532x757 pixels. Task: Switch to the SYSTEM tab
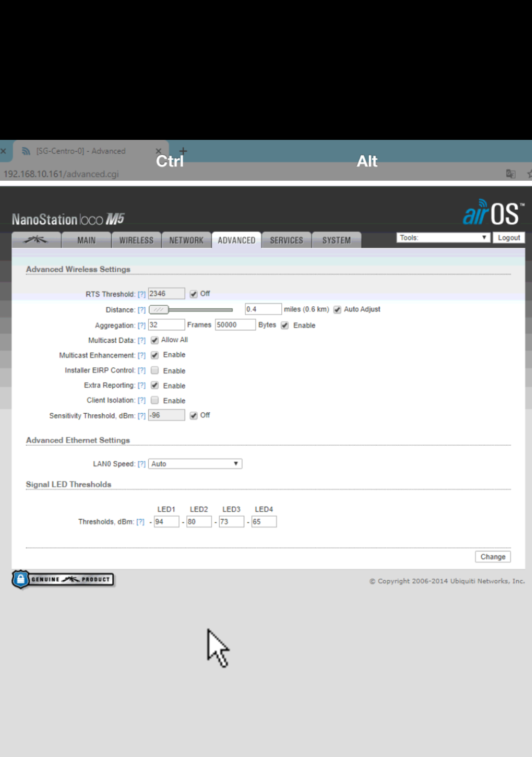337,240
